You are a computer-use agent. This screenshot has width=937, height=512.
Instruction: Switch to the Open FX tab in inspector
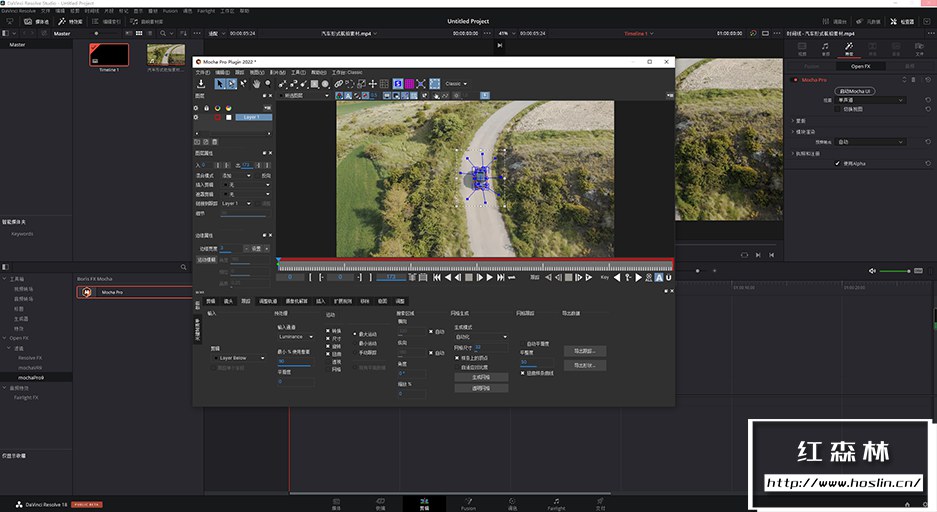point(860,66)
